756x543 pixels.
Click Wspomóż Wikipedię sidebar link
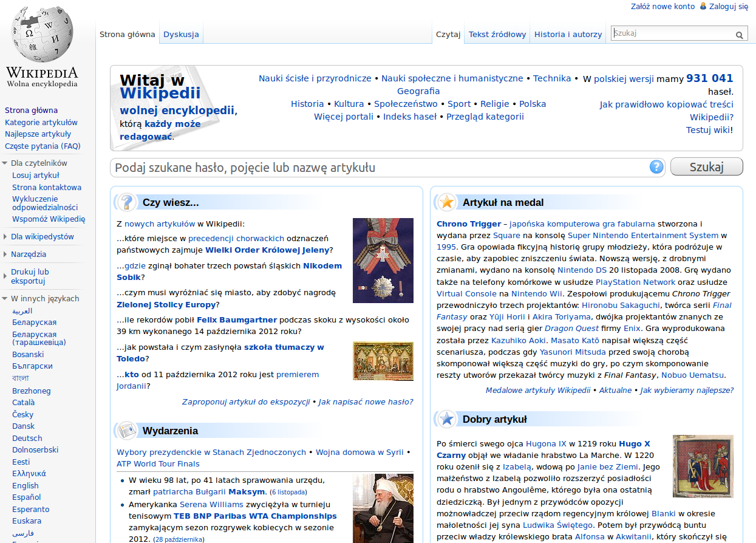(49, 219)
